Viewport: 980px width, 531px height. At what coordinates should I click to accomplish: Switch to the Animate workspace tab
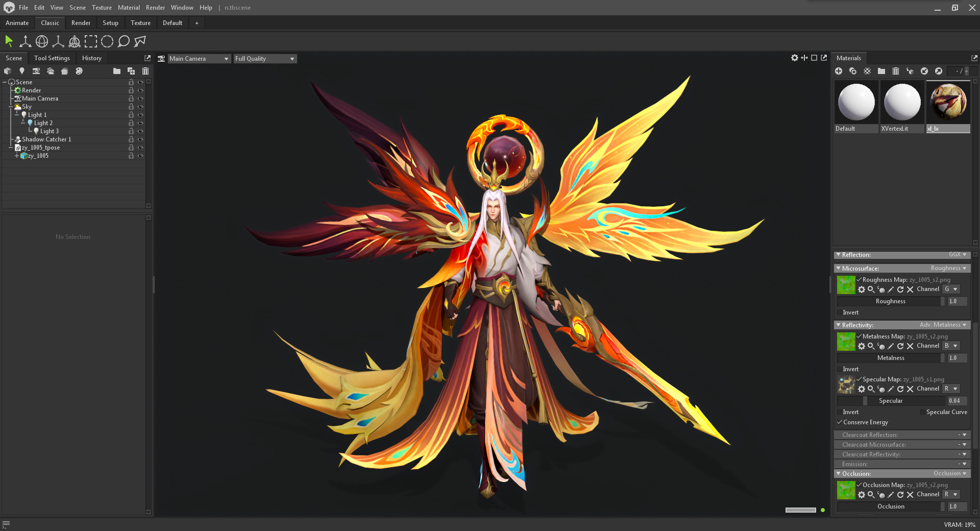click(x=17, y=23)
